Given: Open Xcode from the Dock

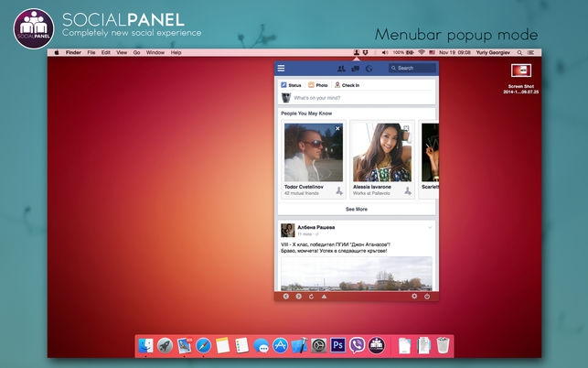Looking at the screenshot, I should click(299, 345).
